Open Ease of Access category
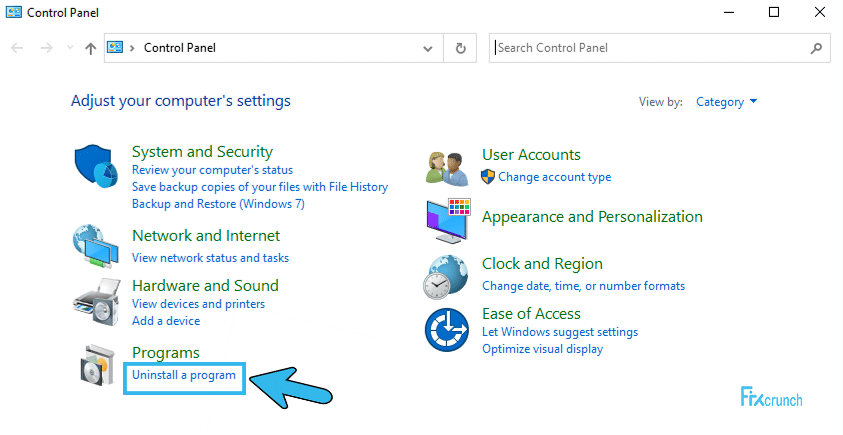The width and height of the screenshot is (843, 435). click(531, 313)
